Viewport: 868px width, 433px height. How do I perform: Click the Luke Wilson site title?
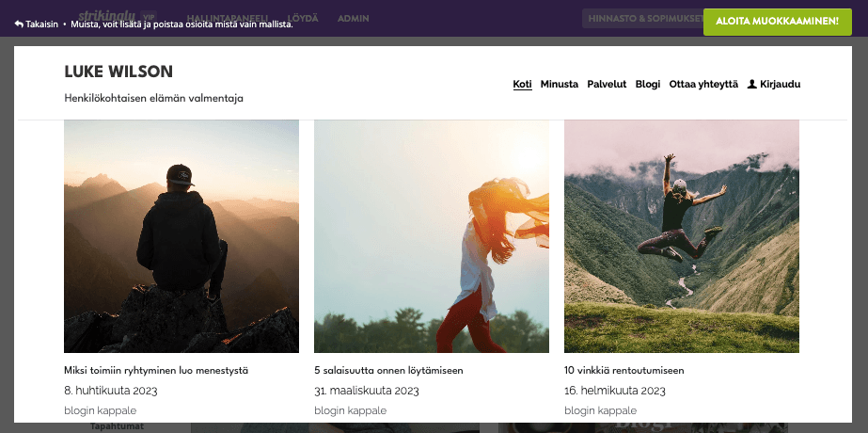(118, 72)
